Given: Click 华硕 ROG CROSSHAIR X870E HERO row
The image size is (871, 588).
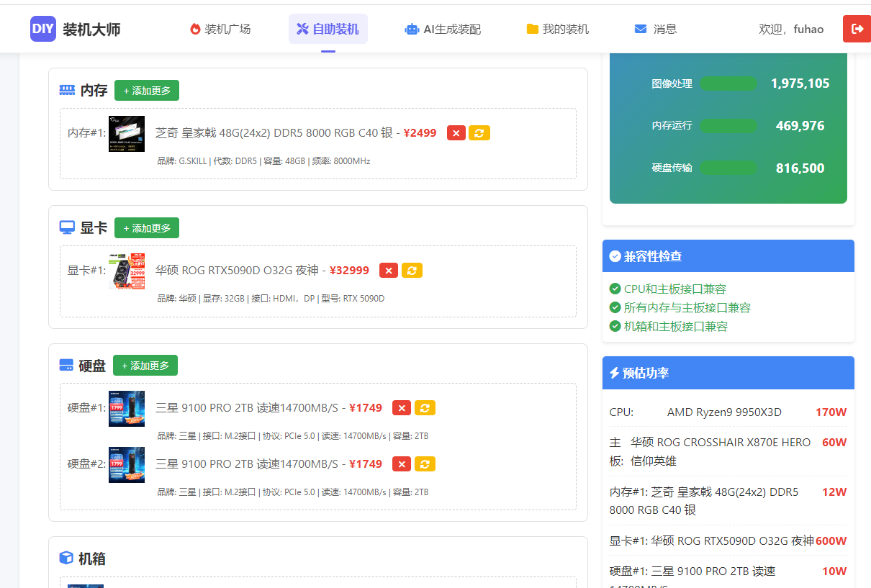Looking at the screenshot, I should [x=728, y=451].
